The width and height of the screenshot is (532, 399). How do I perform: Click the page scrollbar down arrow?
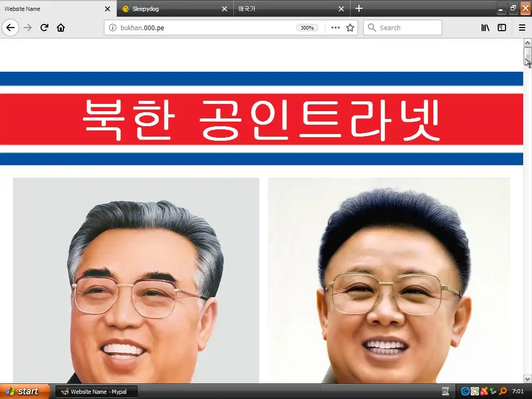click(x=527, y=379)
